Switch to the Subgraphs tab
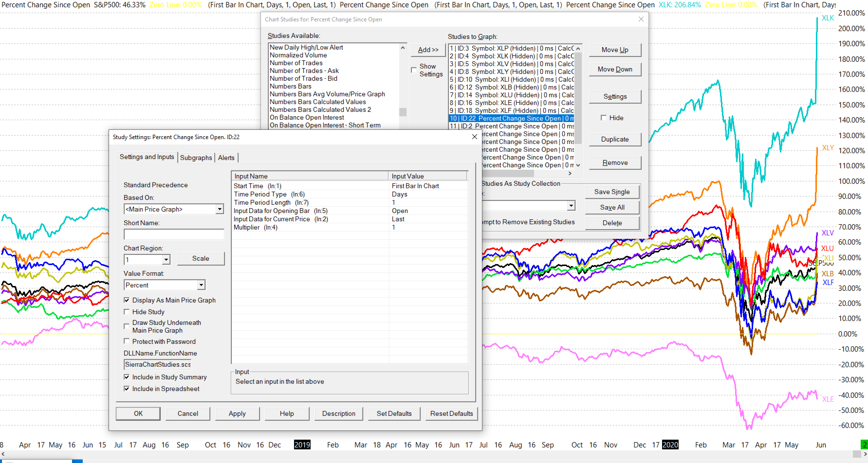The image size is (868, 463). click(x=196, y=158)
